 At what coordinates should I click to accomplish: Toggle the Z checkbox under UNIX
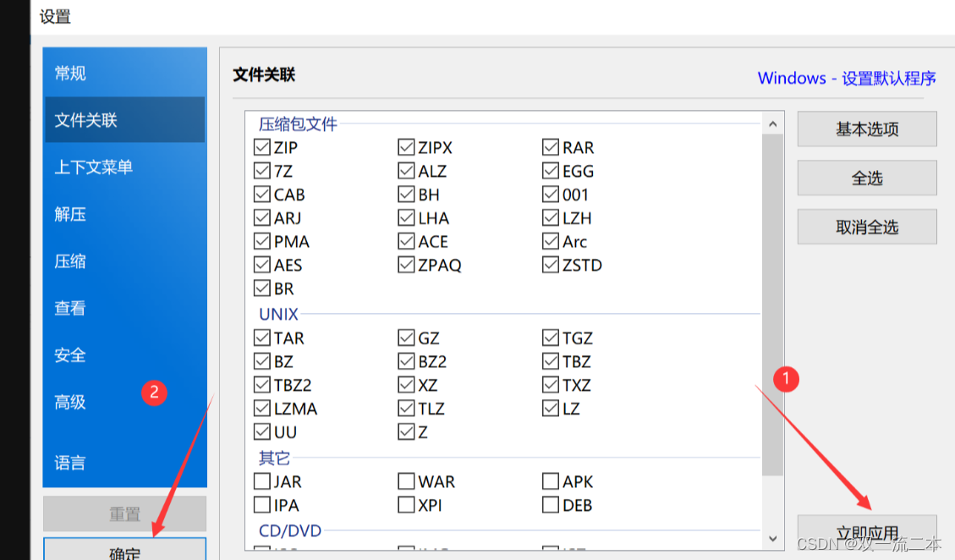tap(406, 432)
